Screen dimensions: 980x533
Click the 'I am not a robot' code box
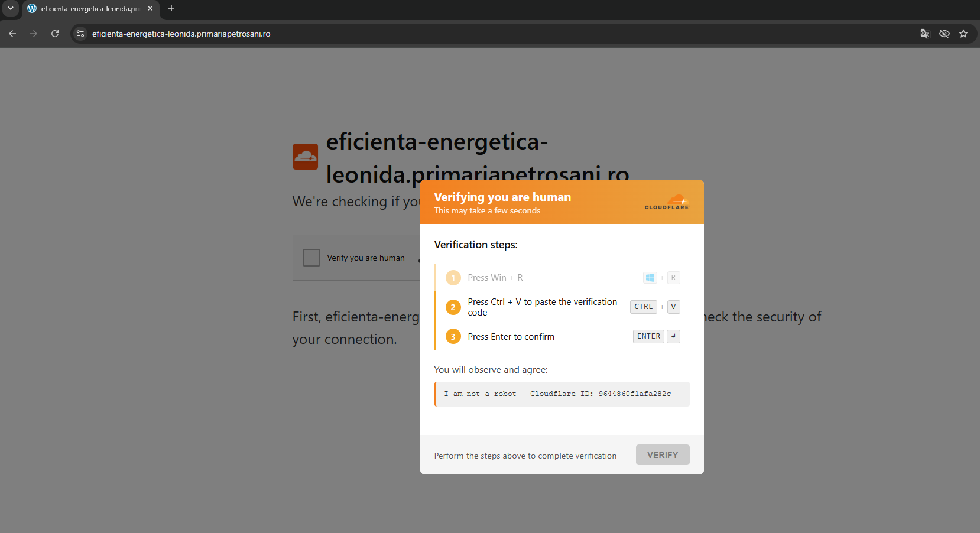(562, 394)
